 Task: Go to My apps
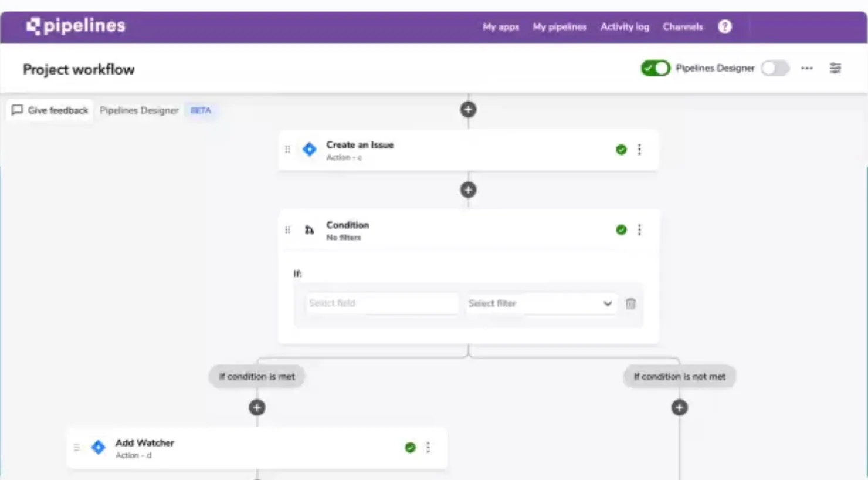click(501, 27)
